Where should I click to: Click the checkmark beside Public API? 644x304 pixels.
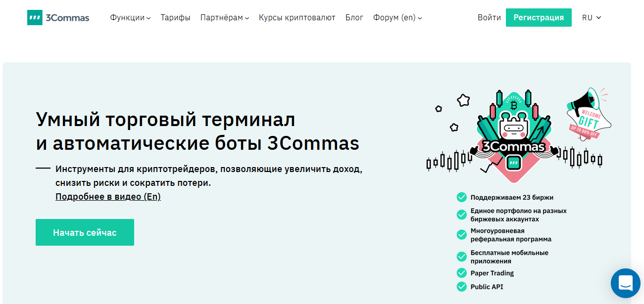tap(461, 287)
